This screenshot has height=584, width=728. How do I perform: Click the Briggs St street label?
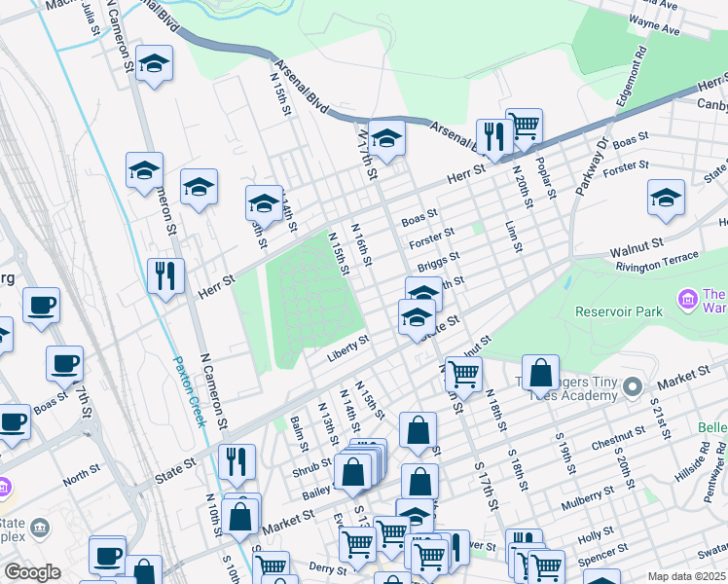438,262
